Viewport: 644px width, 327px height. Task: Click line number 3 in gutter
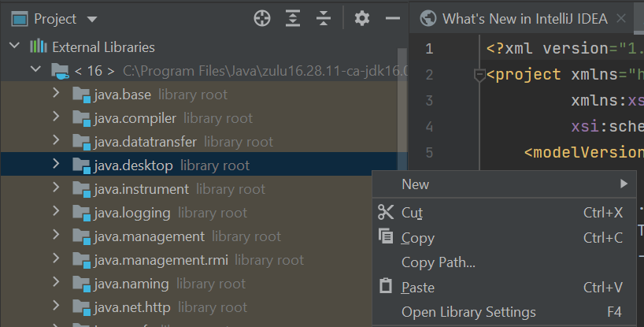[429, 101]
